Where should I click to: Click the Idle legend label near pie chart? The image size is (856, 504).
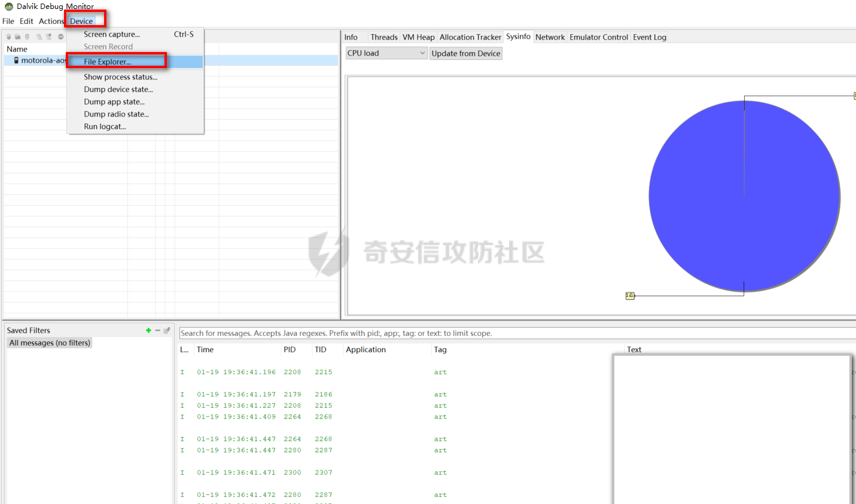click(x=630, y=295)
